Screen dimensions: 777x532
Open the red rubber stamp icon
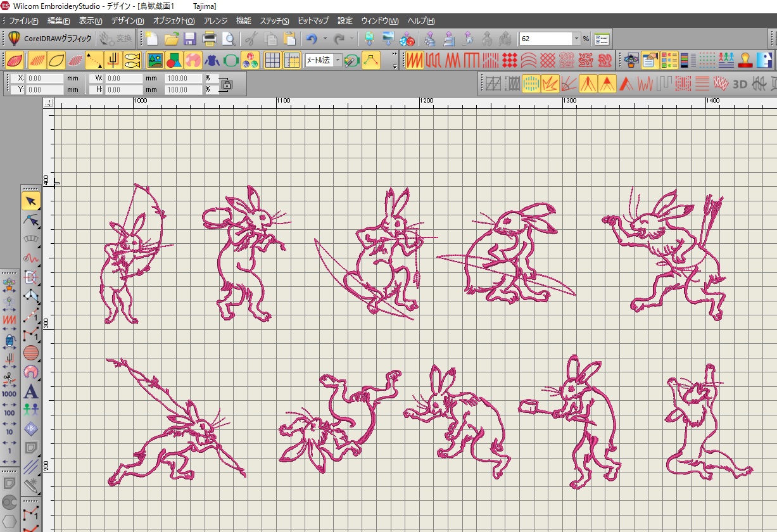tap(745, 60)
